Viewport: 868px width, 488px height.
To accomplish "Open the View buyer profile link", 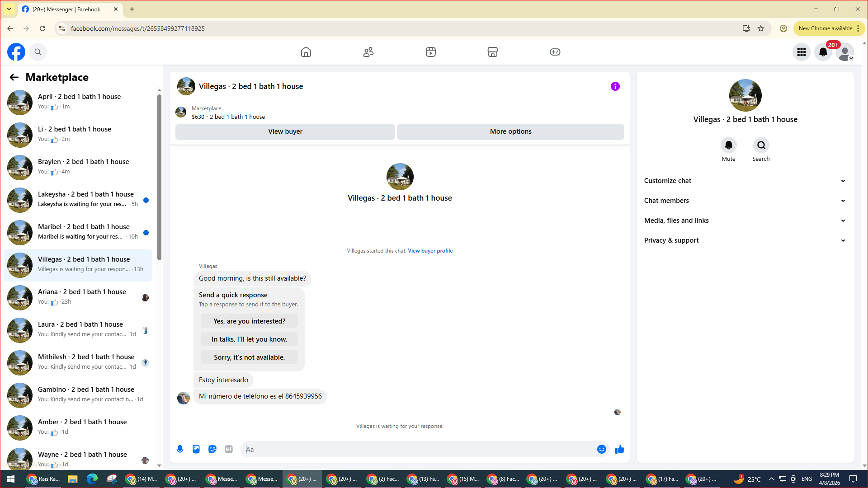I will 430,251.
